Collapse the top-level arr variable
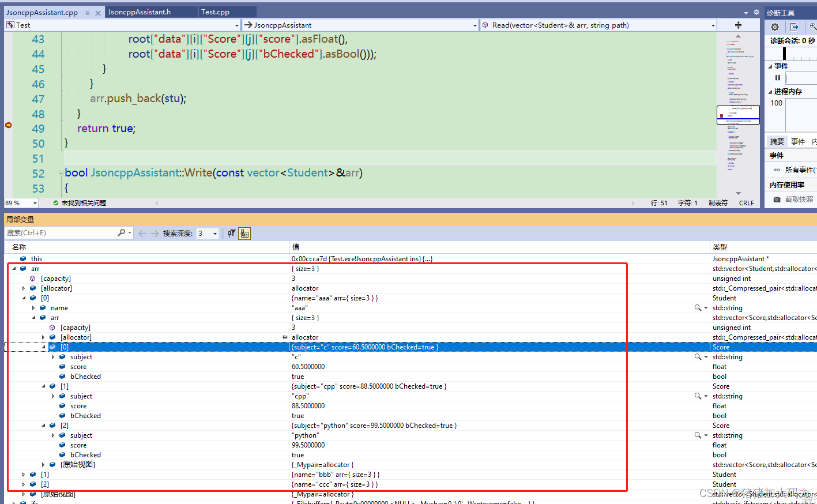The width and height of the screenshot is (817, 504). click(x=14, y=269)
